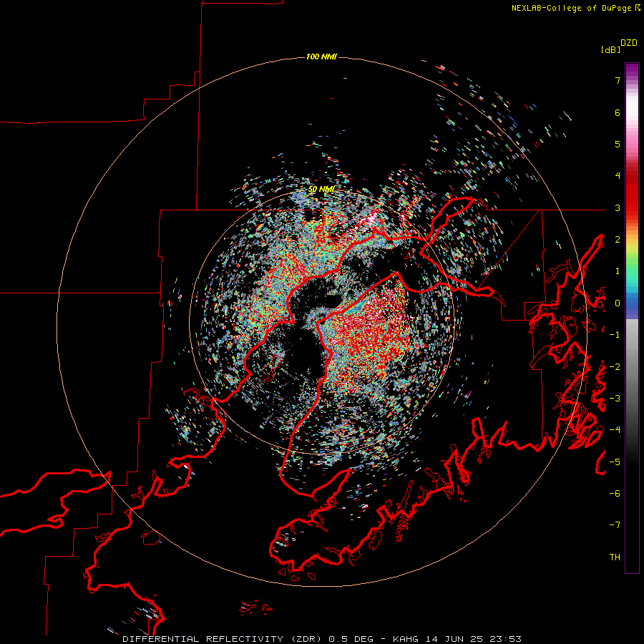Click the -6 value on the color scale
The height and width of the screenshot is (644, 644).
point(615,494)
